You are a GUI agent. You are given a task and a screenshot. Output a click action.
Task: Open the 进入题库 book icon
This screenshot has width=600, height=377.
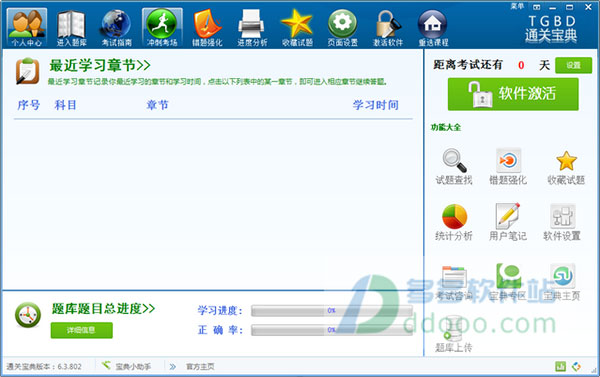click(72, 28)
